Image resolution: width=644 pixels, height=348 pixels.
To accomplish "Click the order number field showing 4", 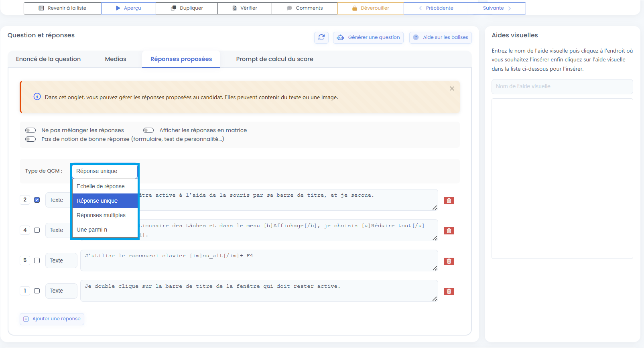I will click(x=25, y=230).
